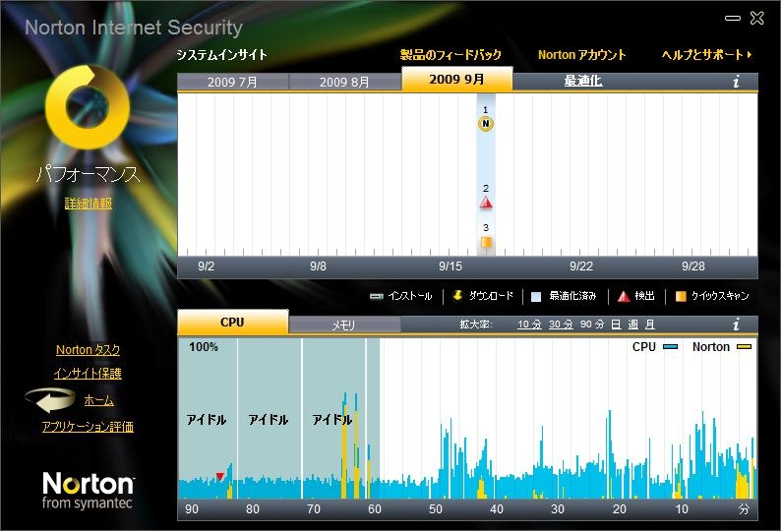Open 製品のフィードバック link
Screen dimensions: 782x532
pos(451,55)
